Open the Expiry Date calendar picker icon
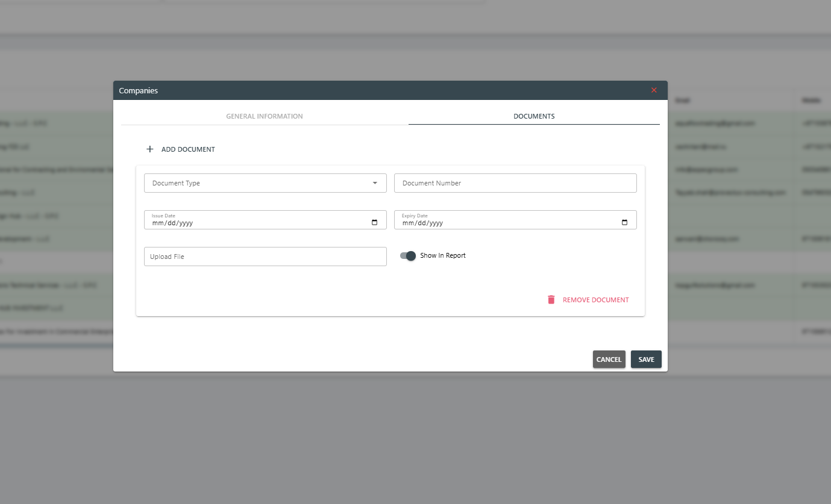 coord(624,222)
